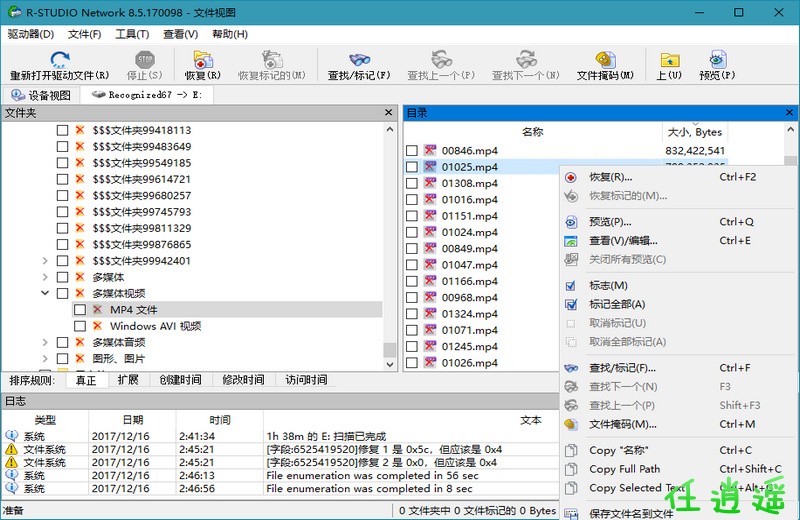Open the 工具(T) menu
Viewport: 800px width, 520px height.
pos(132,34)
